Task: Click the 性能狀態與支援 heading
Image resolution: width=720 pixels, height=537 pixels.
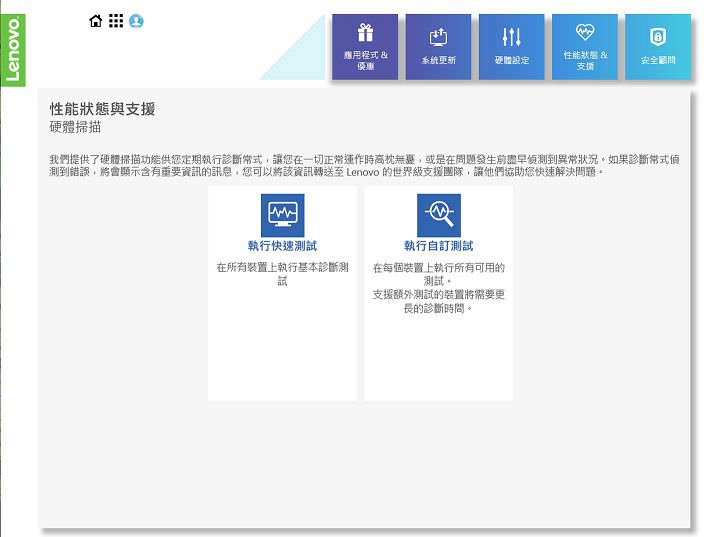Action: tap(102, 109)
